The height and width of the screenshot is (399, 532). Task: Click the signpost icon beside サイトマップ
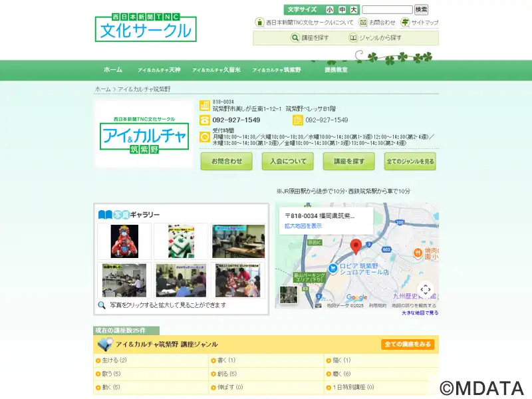(x=406, y=23)
